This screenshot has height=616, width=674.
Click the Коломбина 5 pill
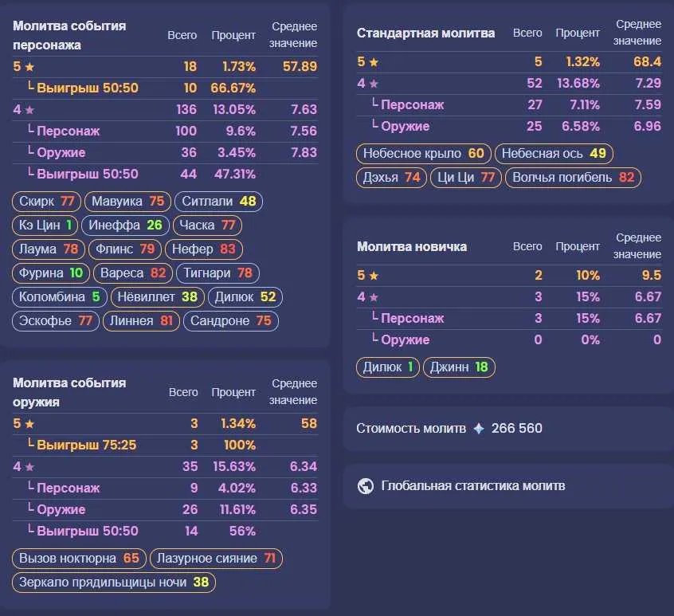59,297
